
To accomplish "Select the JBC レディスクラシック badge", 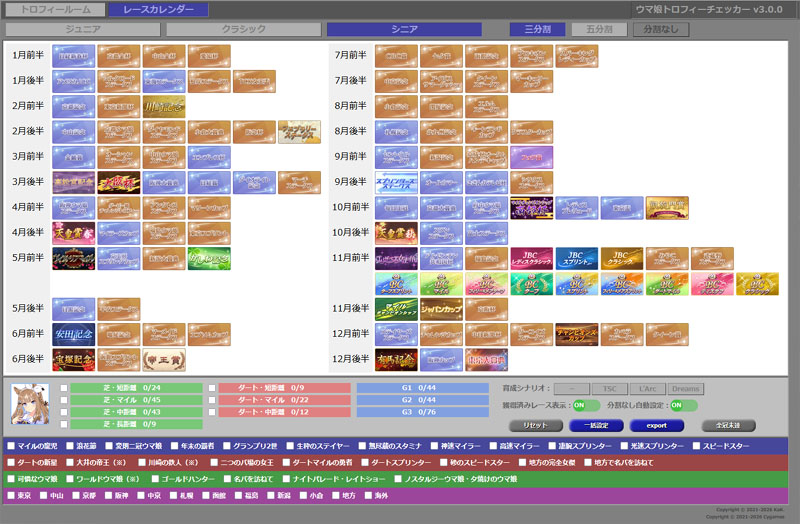I will (x=531, y=258).
